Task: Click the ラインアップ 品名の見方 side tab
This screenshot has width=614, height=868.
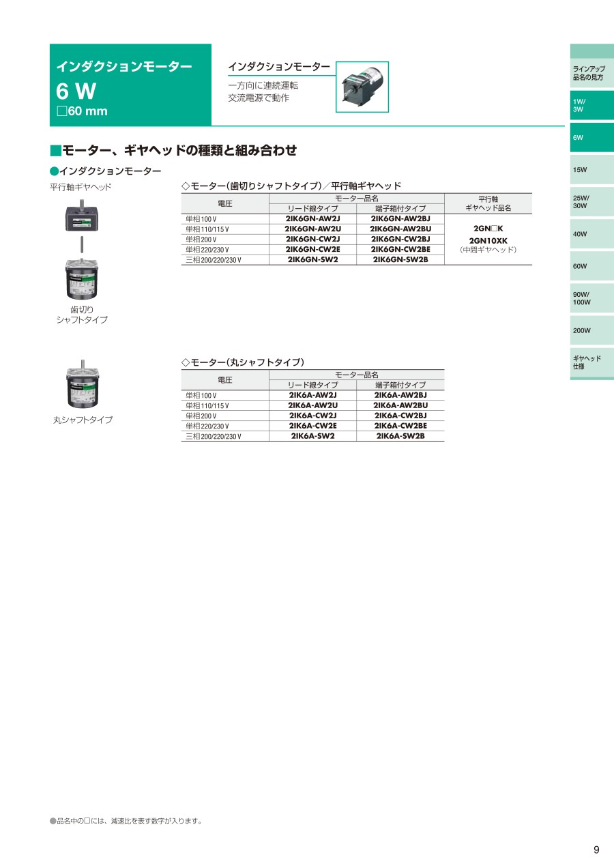Action: click(x=591, y=74)
